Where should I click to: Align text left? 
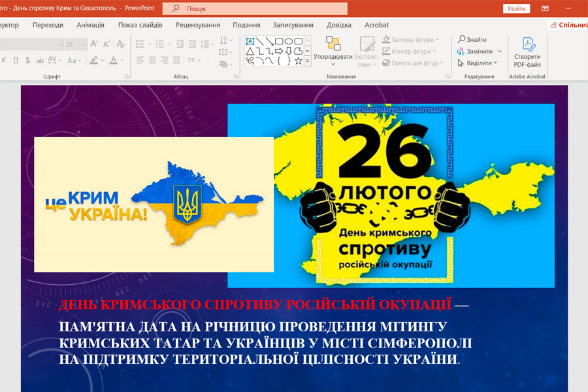click(140, 60)
